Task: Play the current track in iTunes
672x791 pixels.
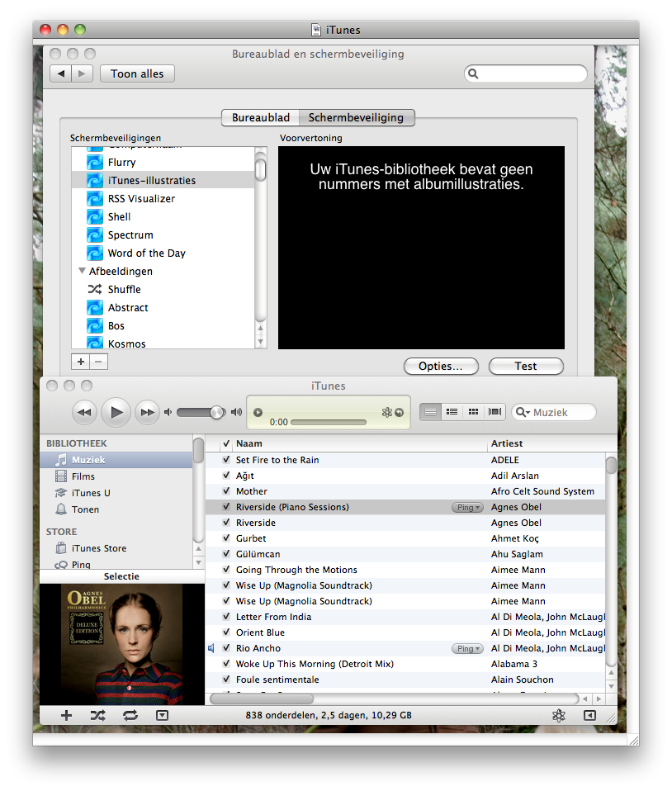Action: pyautogui.click(x=116, y=412)
